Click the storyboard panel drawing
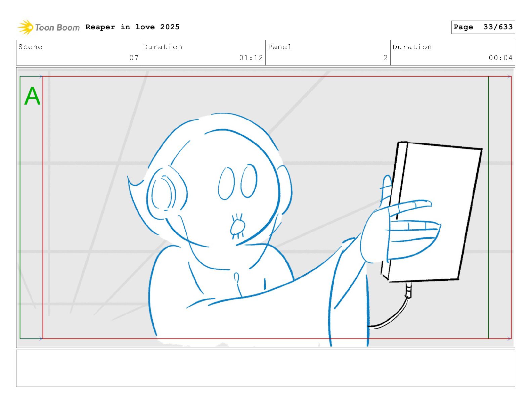 click(x=265, y=208)
